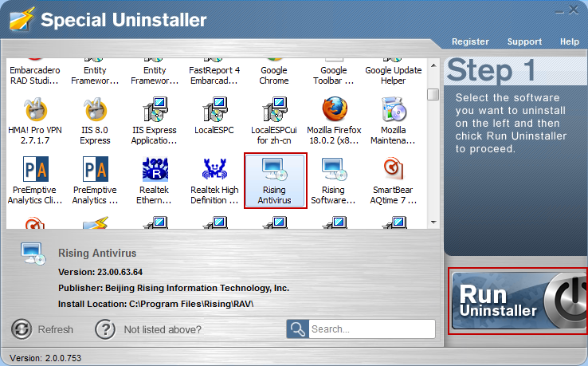Select PreEmptive Analytics Cli... icon

(x=35, y=169)
